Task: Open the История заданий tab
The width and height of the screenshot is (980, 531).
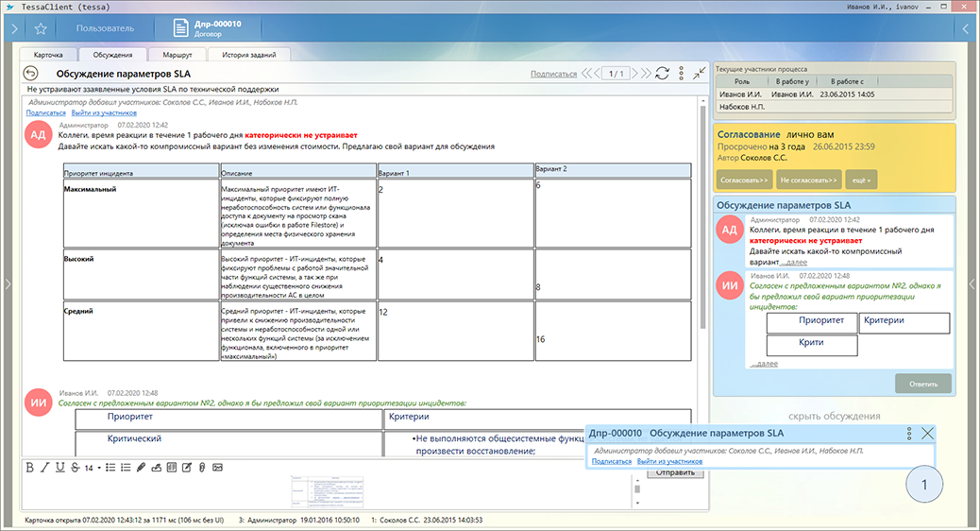Action: point(248,56)
